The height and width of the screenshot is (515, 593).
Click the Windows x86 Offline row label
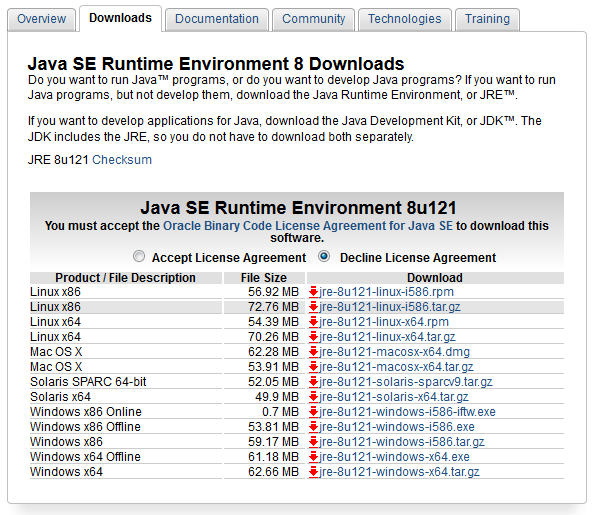click(x=85, y=427)
